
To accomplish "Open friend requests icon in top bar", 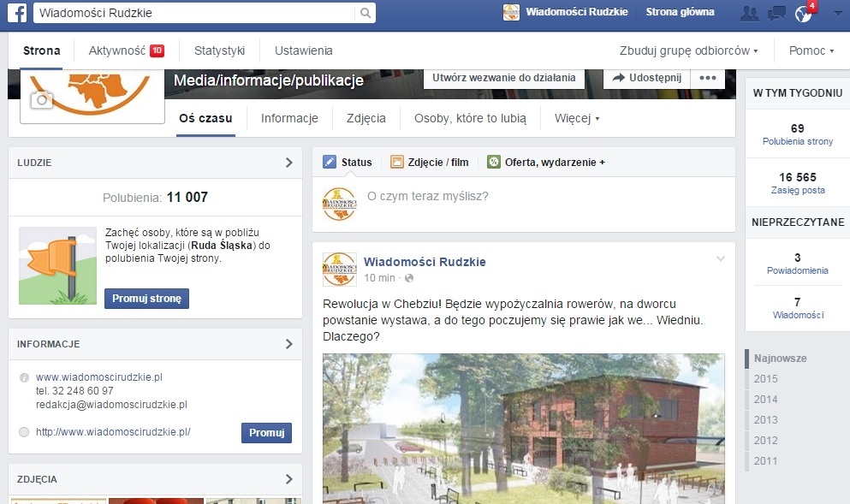I will point(749,13).
